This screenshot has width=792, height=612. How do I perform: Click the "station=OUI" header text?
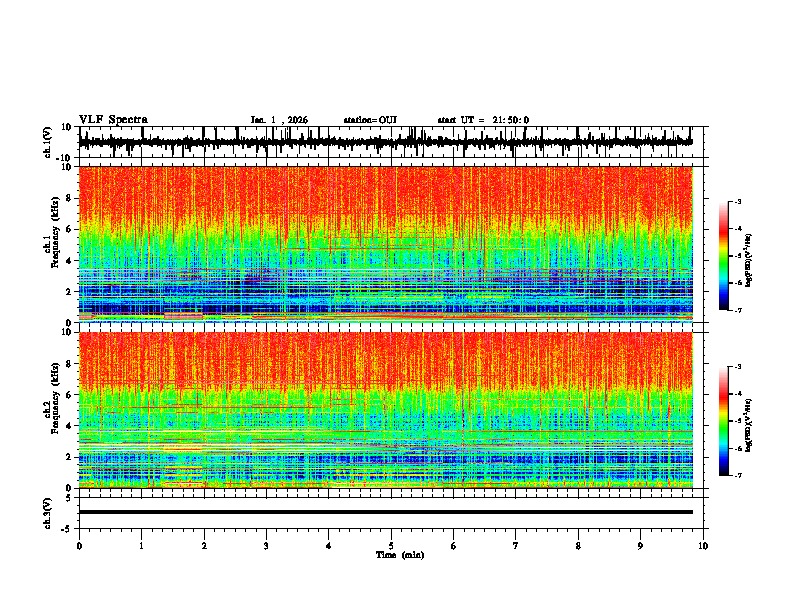[x=370, y=120]
